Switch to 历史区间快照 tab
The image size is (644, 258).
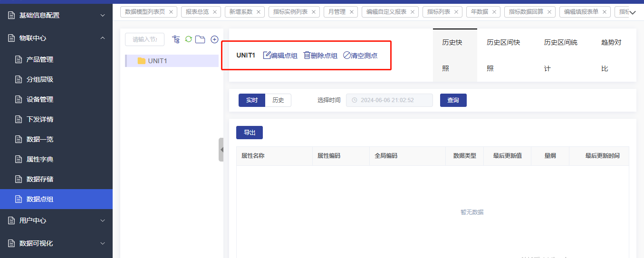(x=503, y=55)
